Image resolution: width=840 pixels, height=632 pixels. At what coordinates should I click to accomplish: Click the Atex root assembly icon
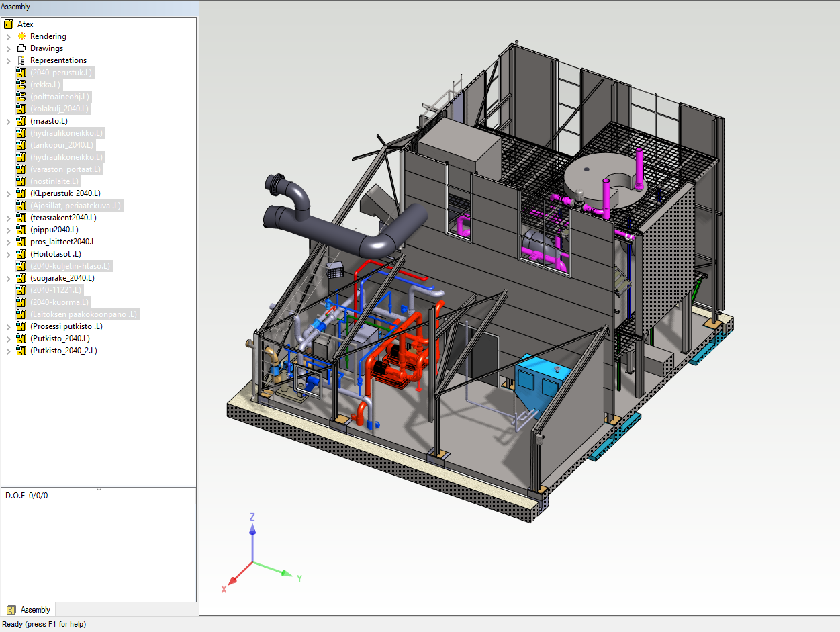[9, 24]
